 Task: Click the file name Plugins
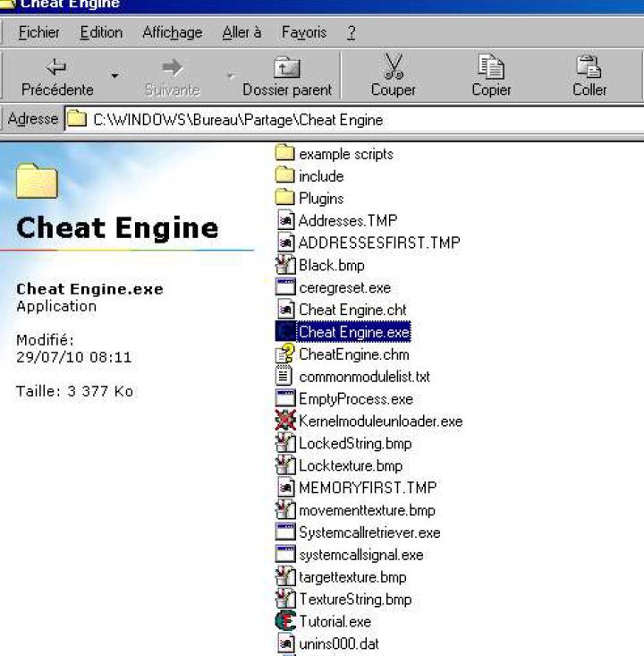coord(321,199)
